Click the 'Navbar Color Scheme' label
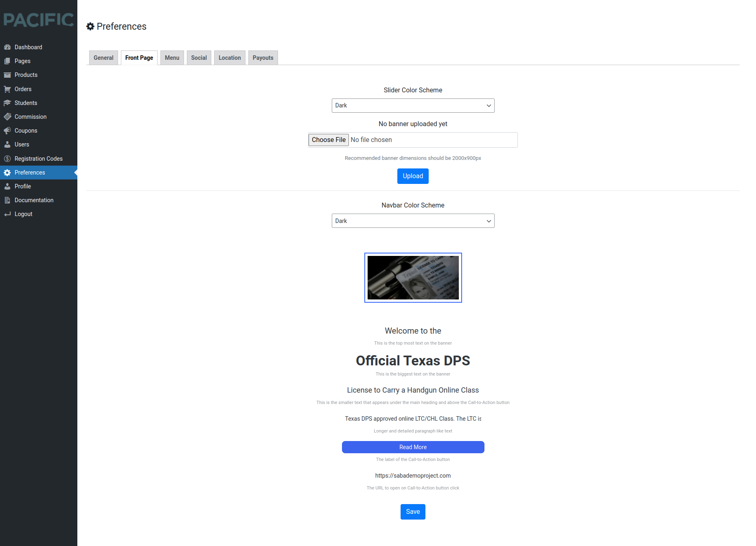This screenshot has width=756, height=546. click(413, 205)
